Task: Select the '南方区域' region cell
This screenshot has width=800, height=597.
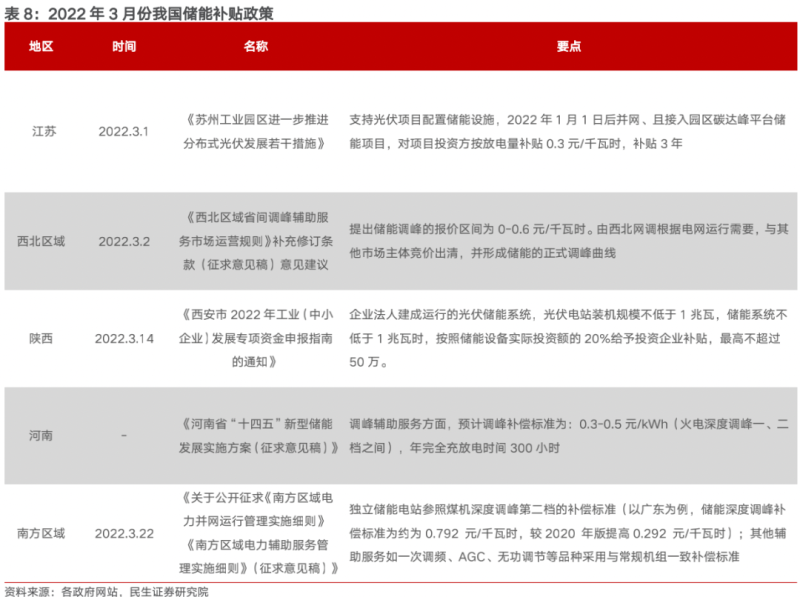Action: click(42, 533)
